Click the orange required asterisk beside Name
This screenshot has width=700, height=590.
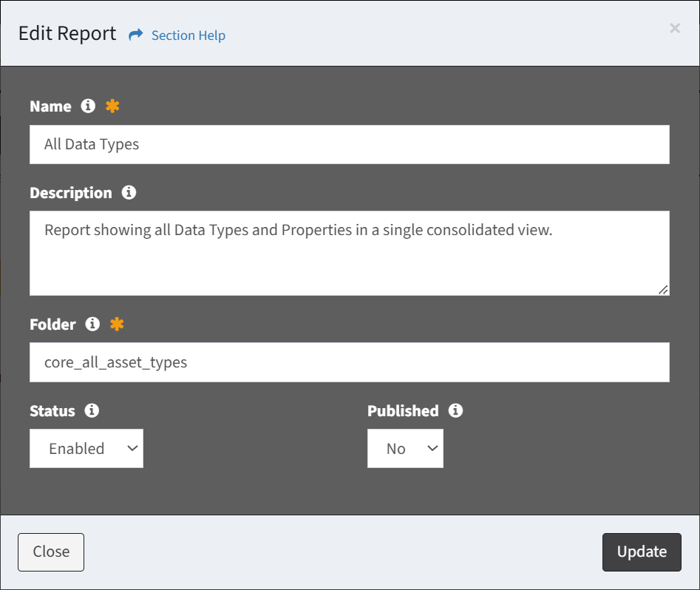coord(112,106)
